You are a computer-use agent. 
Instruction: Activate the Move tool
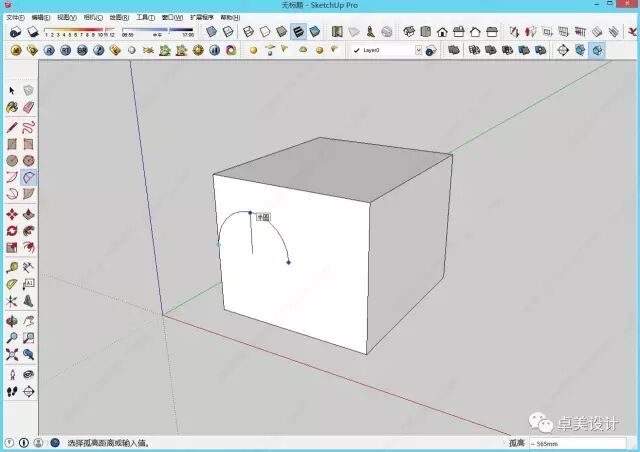coord(12,214)
